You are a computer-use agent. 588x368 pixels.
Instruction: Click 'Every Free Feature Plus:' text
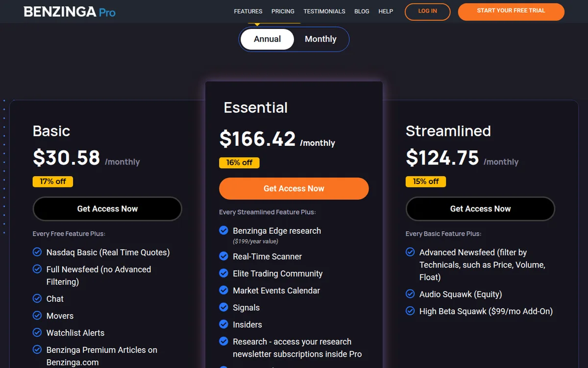(69, 234)
